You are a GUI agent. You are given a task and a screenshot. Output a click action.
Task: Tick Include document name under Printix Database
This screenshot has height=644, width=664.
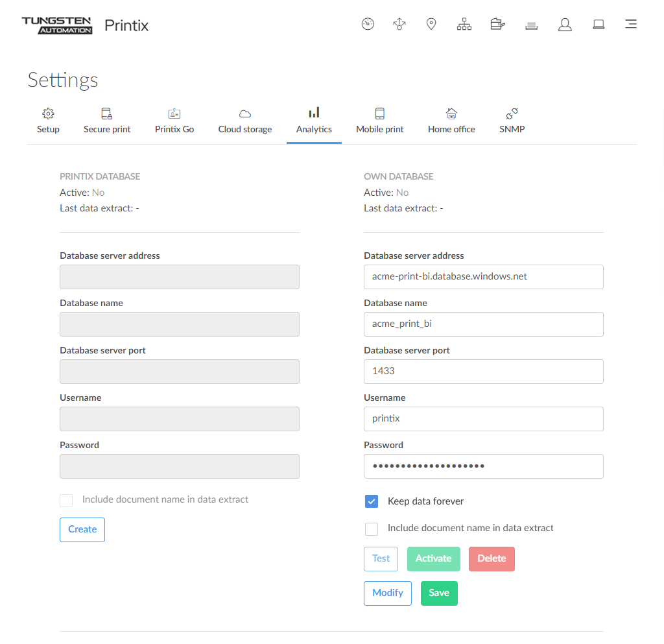(66, 500)
